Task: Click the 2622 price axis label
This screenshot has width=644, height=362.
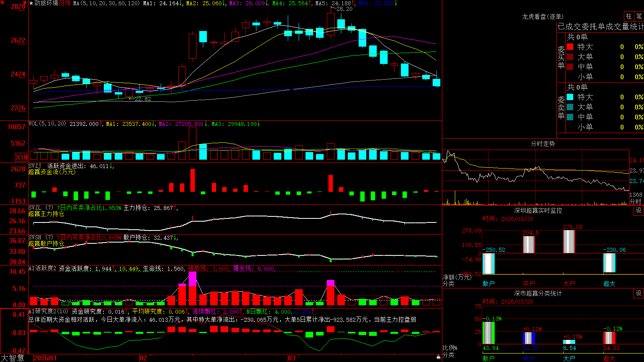Action: (x=18, y=40)
